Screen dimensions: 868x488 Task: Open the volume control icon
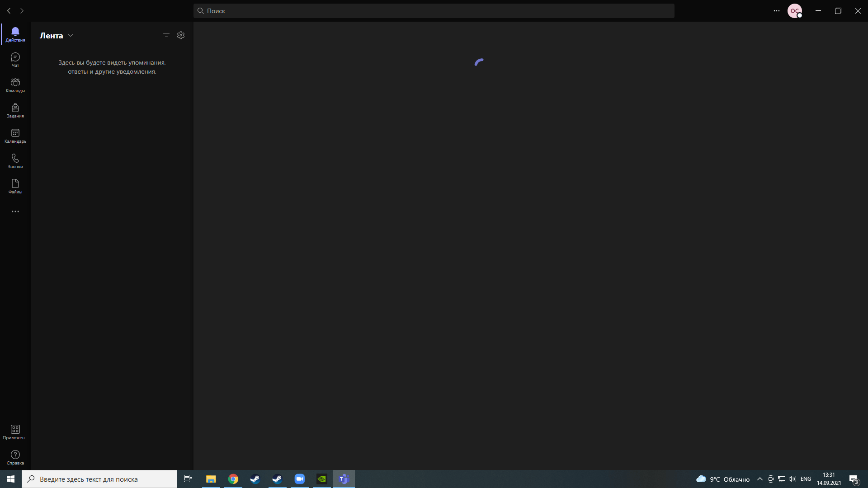(x=792, y=479)
